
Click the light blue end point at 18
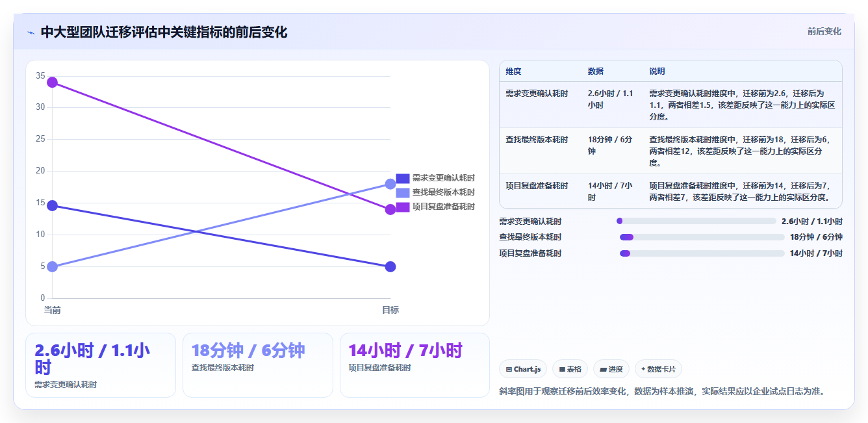[390, 184]
